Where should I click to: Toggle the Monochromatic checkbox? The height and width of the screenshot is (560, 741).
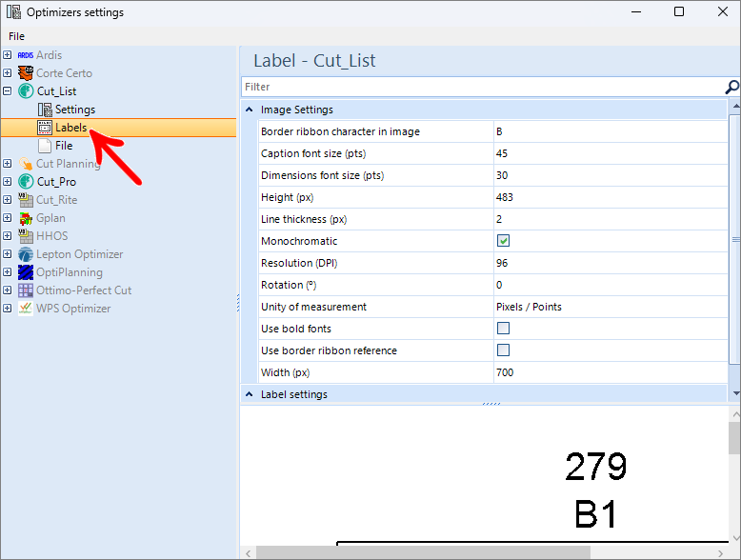(503, 241)
